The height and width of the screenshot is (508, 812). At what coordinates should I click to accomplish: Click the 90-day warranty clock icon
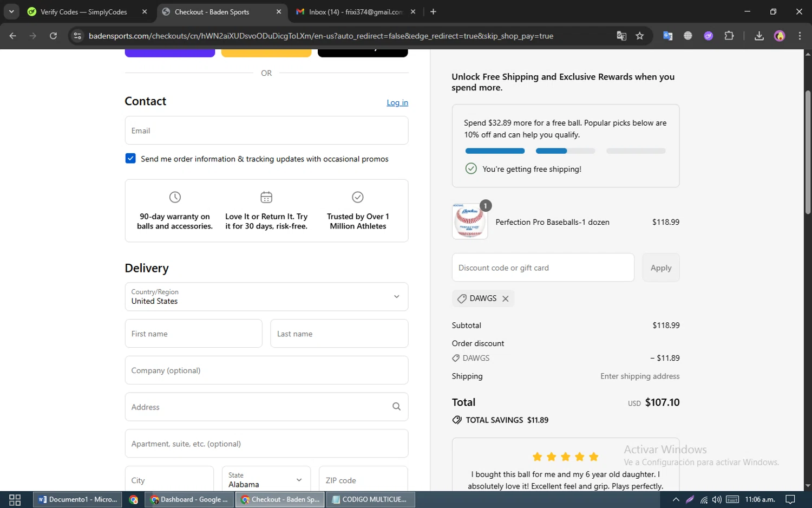click(x=175, y=197)
